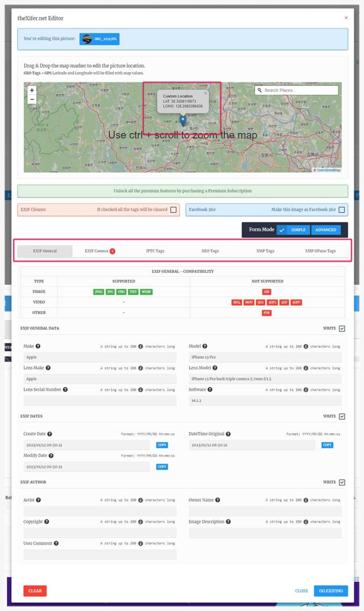Switch form mode to Advanced
The height and width of the screenshot is (611, 364).
[326, 230]
